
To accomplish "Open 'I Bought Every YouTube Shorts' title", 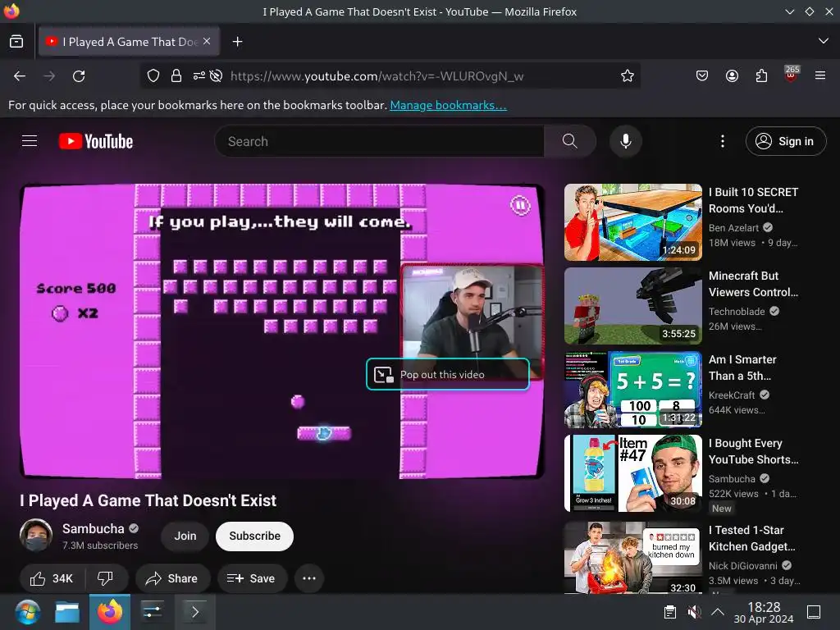I will coord(753,451).
